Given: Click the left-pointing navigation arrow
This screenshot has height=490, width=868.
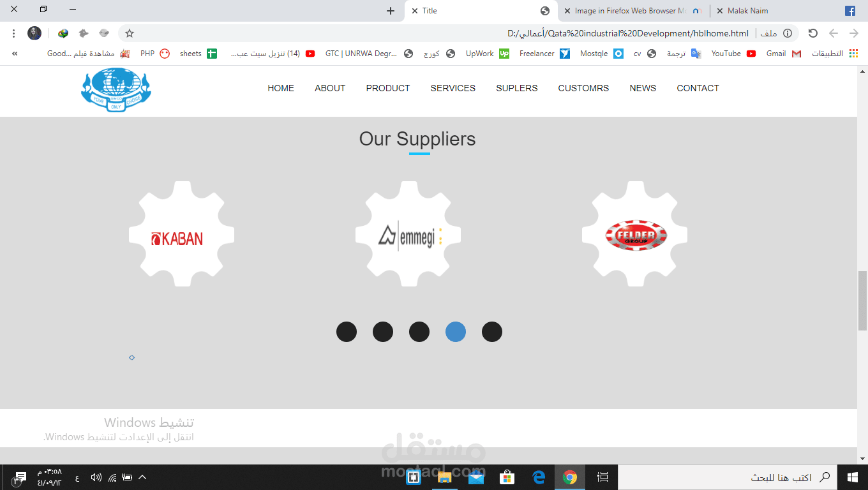Looking at the screenshot, I should tap(834, 33).
